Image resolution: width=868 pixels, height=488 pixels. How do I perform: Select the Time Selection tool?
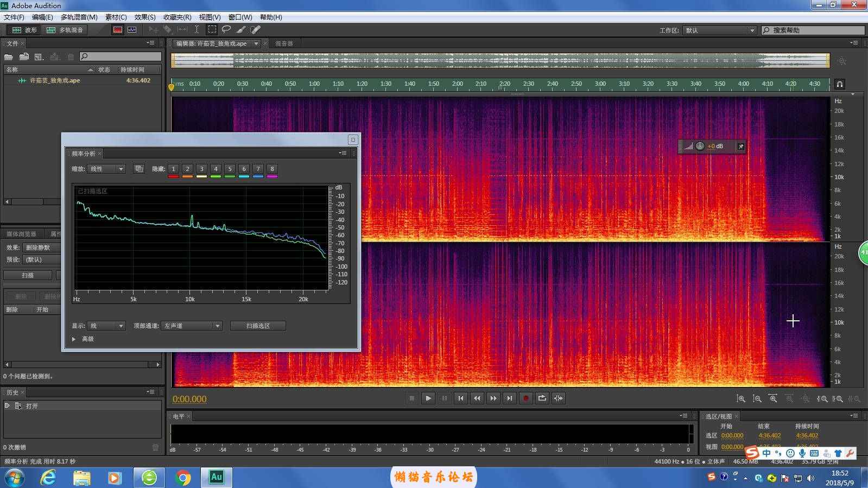pyautogui.click(x=197, y=30)
